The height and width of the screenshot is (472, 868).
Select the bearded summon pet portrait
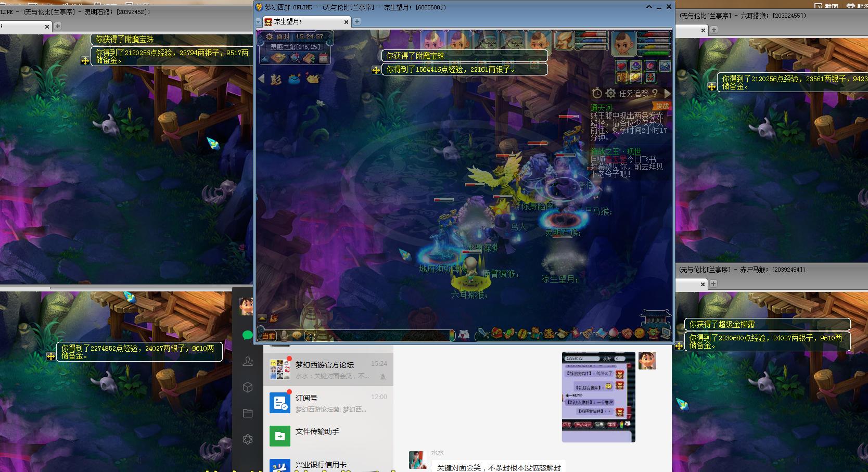pos(564,41)
